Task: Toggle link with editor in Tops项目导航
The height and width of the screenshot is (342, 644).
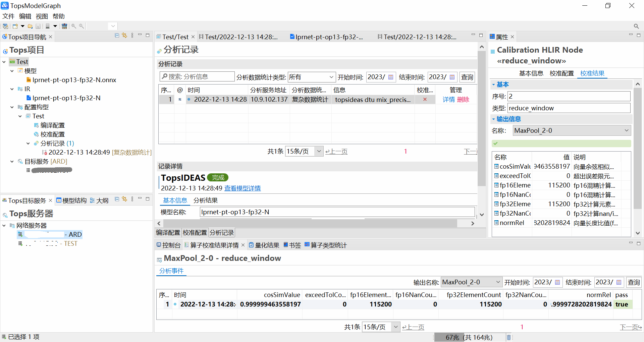Action: [124, 35]
